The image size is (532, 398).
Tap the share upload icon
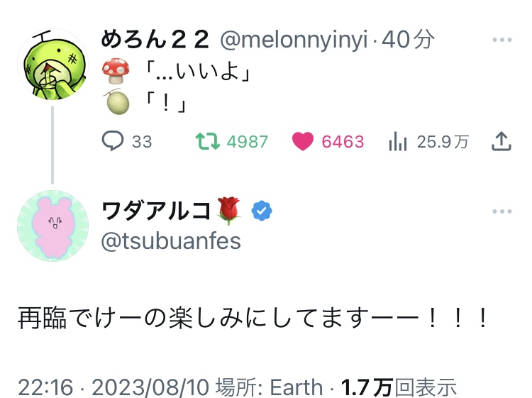pos(501,141)
